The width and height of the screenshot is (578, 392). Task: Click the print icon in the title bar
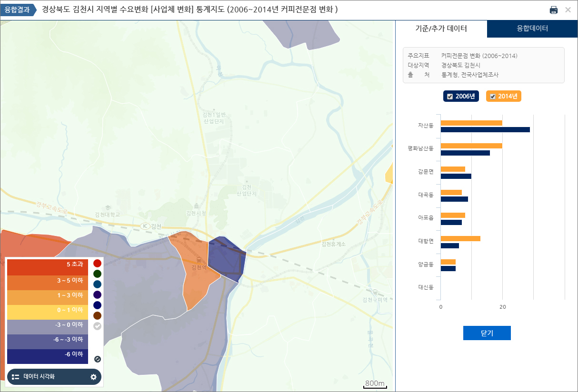pos(553,10)
